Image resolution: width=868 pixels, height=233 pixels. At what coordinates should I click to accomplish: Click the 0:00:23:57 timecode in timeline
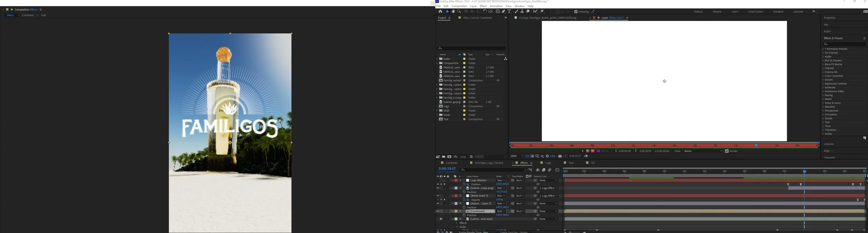[447, 168]
